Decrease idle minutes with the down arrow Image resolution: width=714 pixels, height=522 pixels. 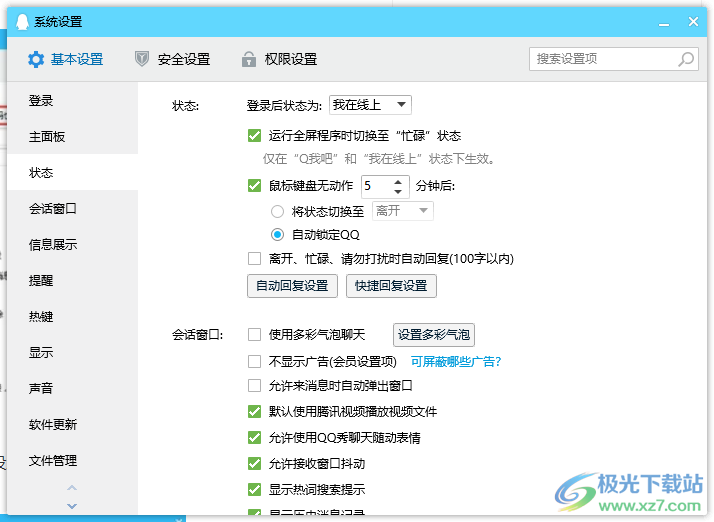point(398,191)
